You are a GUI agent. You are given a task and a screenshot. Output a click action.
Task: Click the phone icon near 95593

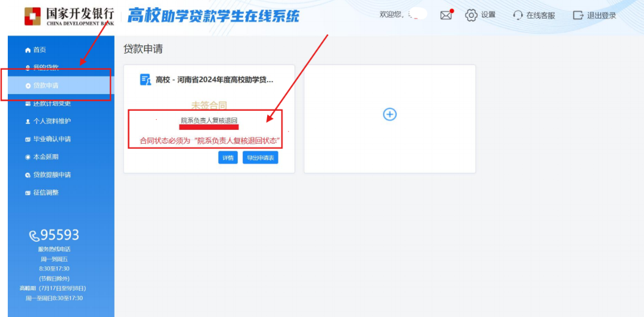click(35, 236)
